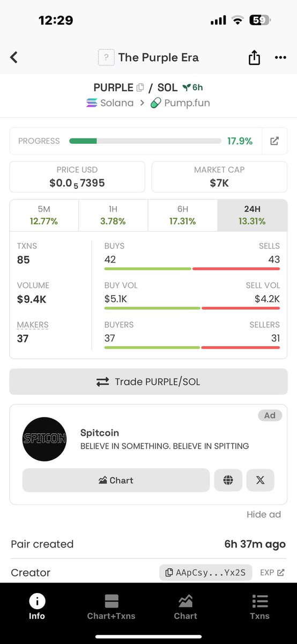Click the Hide ad link
This screenshot has height=644, width=297.
click(264, 514)
